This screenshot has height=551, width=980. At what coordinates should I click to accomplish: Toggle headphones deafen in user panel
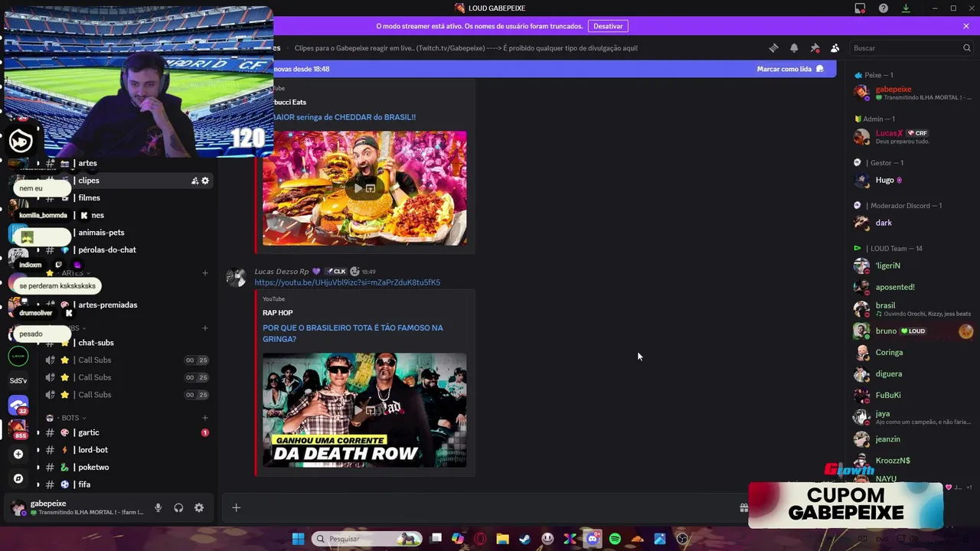coord(178,507)
